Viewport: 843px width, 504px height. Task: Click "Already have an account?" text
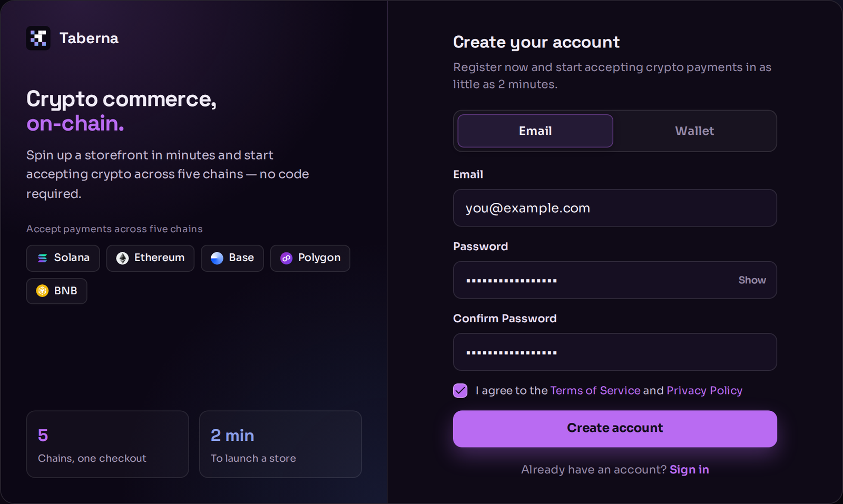[594, 469]
